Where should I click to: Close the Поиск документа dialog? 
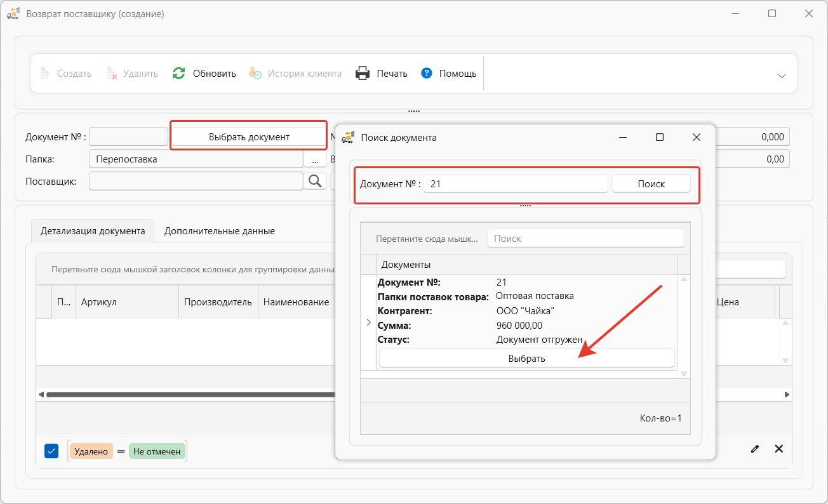pyautogui.click(x=696, y=137)
